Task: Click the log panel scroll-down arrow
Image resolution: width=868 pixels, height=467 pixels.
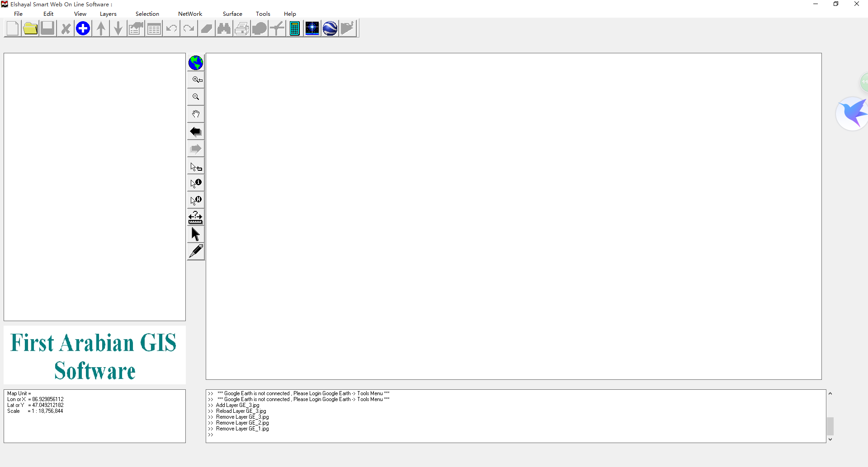Action: pos(830,439)
